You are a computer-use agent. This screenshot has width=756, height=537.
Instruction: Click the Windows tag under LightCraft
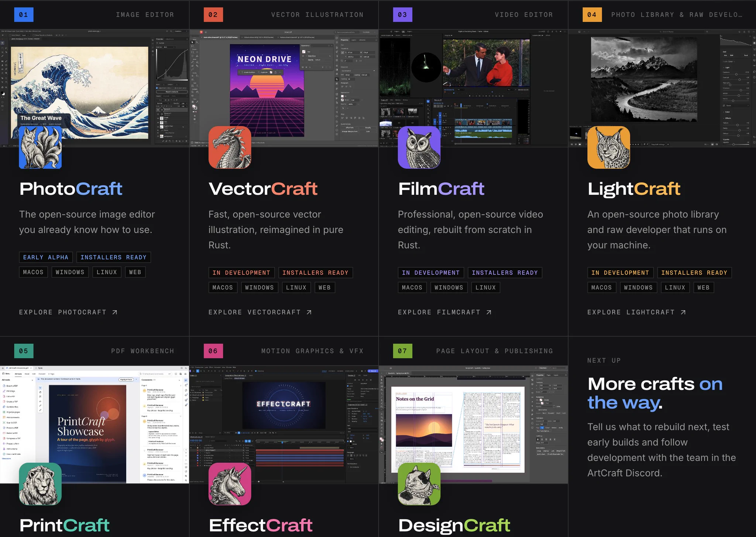click(638, 287)
